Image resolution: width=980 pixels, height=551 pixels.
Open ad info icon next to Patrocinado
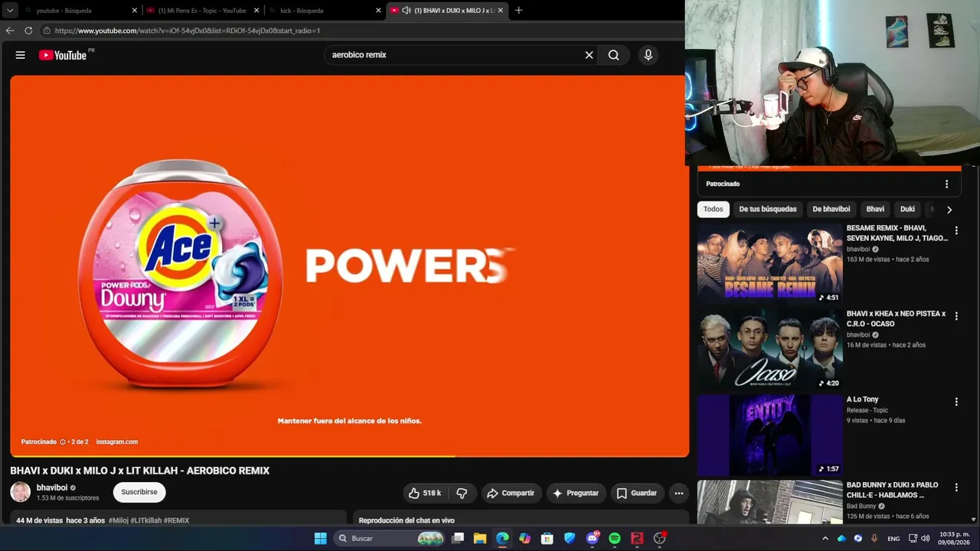click(x=63, y=442)
